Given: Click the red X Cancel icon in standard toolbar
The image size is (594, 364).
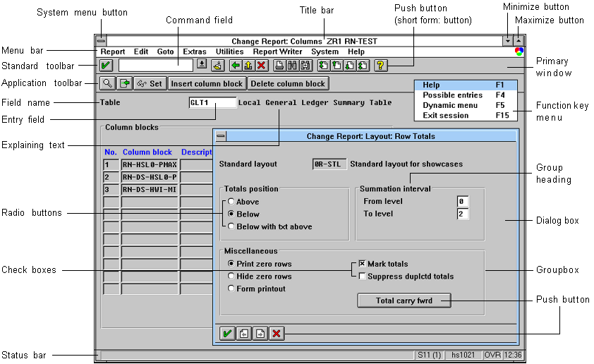Looking at the screenshot, I should pos(262,66).
